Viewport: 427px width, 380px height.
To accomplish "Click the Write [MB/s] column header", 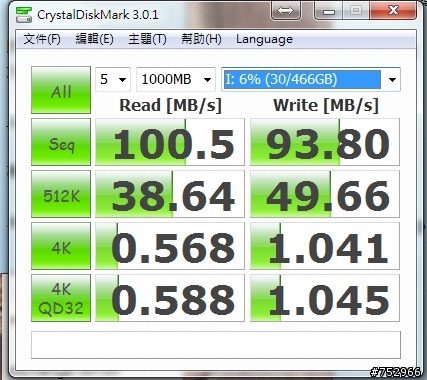I will click(x=326, y=105).
